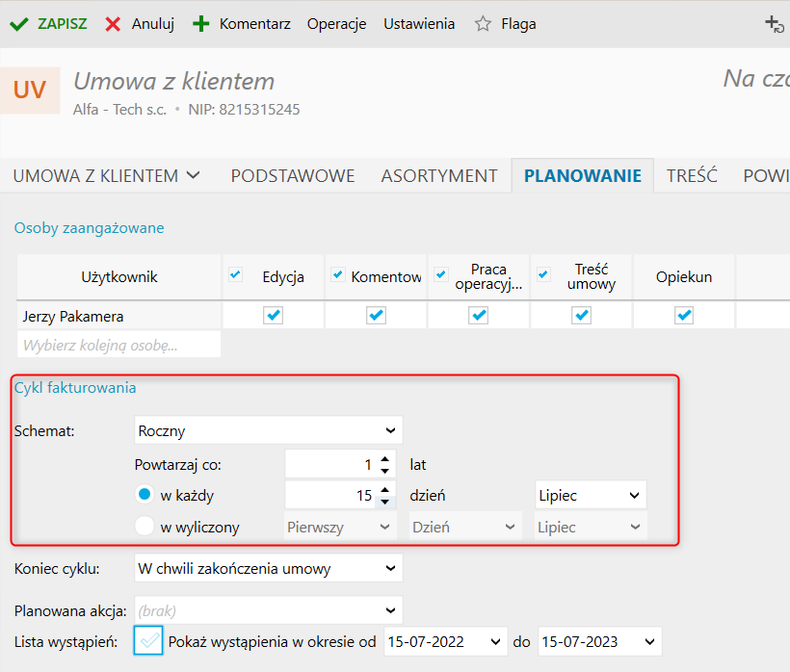Toggle the Edycja column header checkbox
The width and height of the screenshot is (790, 672).
tap(235, 274)
